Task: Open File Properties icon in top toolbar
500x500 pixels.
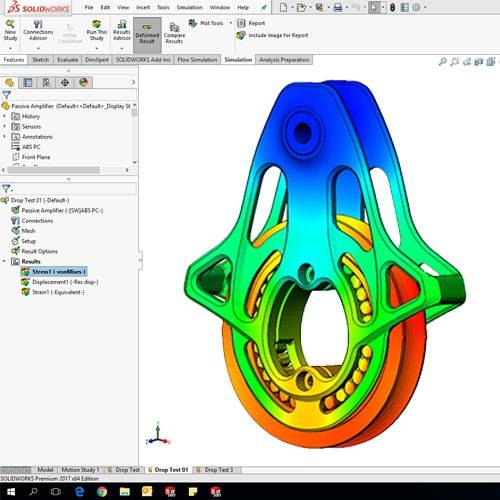Action: pos(404,7)
